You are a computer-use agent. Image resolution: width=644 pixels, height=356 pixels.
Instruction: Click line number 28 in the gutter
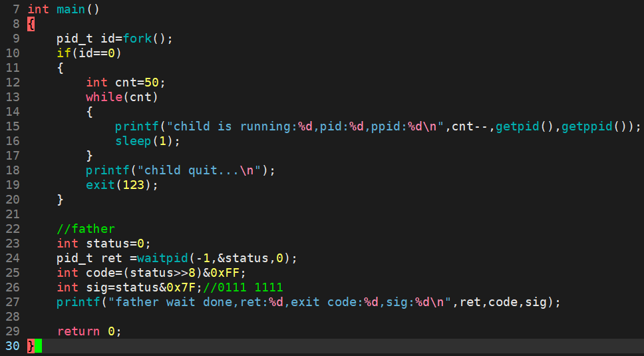point(13,317)
